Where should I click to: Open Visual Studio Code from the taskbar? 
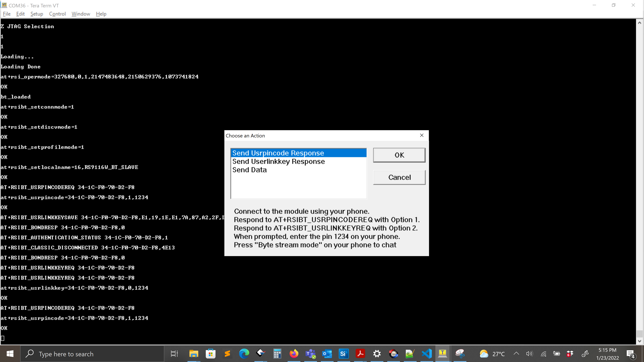coord(426,353)
